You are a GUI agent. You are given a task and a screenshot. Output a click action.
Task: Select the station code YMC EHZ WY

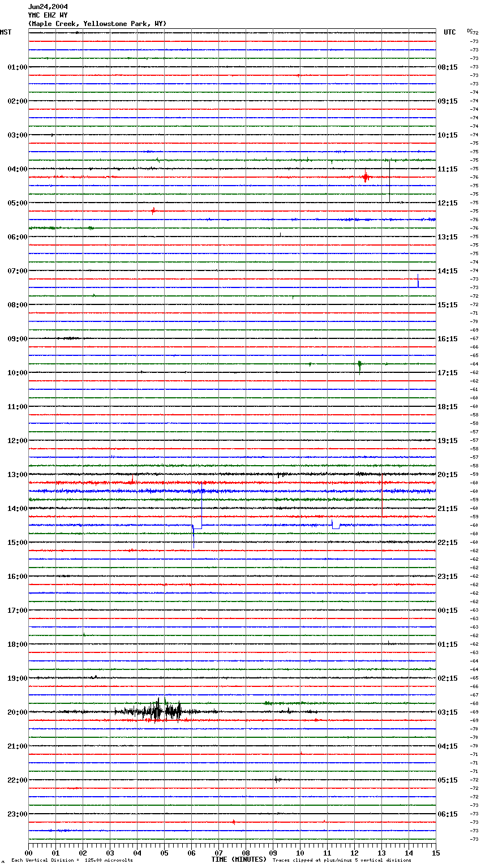pos(48,15)
